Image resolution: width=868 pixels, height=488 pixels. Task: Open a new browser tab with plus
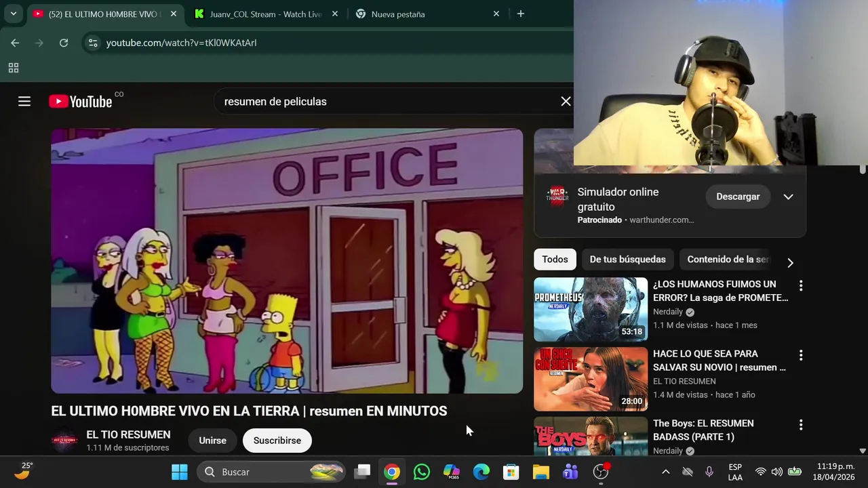pyautogui.click(x=520, y=14)
